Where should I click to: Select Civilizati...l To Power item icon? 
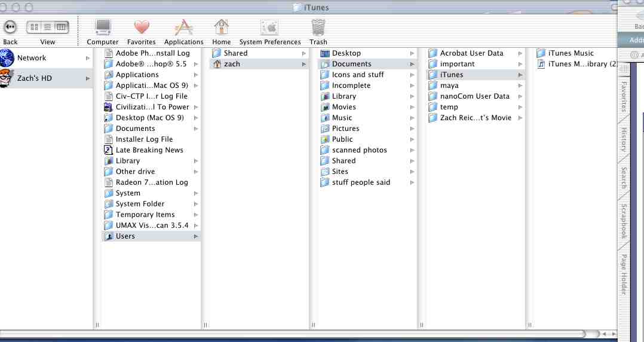point(109,107)
